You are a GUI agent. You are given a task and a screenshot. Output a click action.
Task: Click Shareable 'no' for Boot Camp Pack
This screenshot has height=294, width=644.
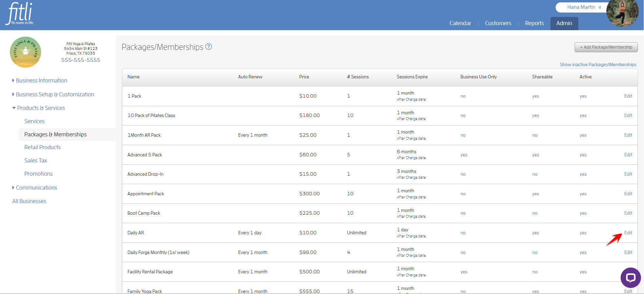535,213
